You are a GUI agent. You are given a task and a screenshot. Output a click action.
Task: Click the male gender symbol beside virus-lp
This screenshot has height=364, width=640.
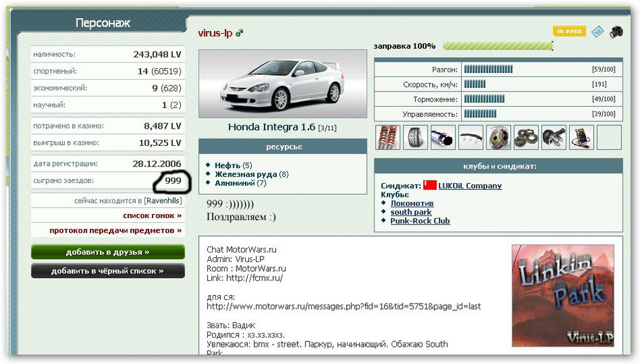pos(239,32)
